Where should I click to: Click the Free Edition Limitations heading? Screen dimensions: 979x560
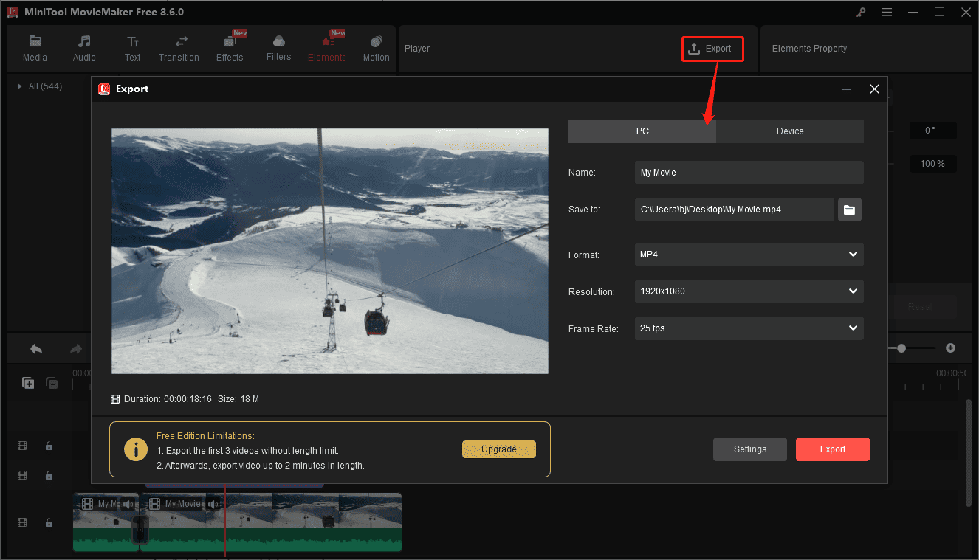coord(205,436)
